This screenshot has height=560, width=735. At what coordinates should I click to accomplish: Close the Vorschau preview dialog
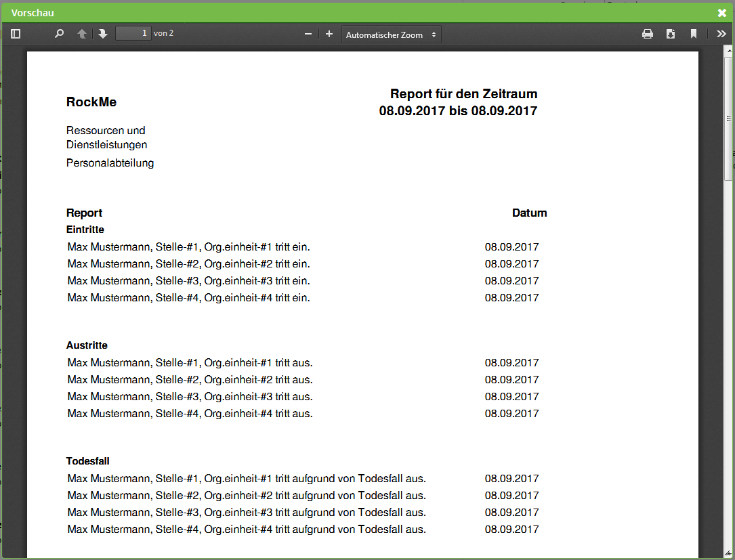coord(722,13)
